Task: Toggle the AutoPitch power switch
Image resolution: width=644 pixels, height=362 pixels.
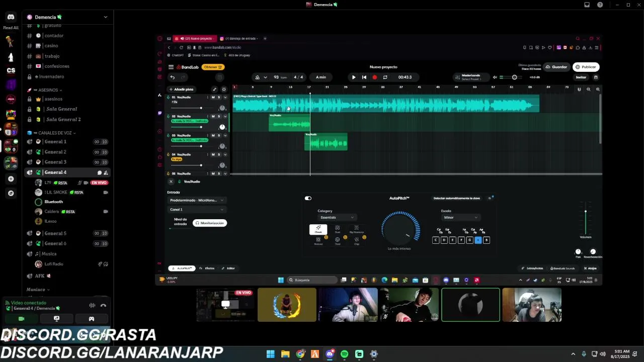Action: (x=308, y=198)
